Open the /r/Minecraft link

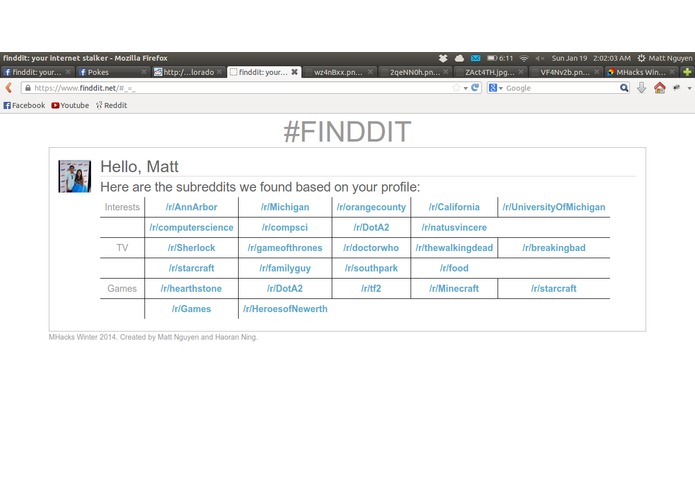click(x=454, y=288)
